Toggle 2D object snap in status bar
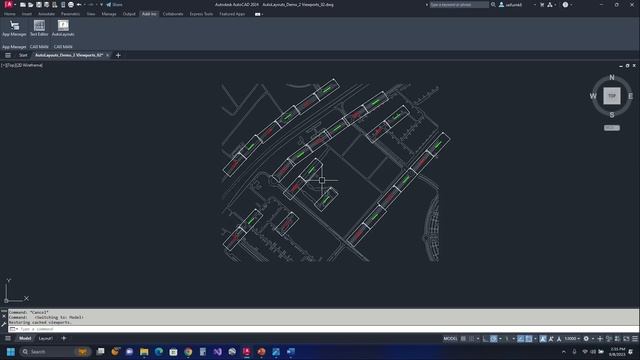Screen dimensions: 640x360 pyautogui.click(x=529, y=339)
